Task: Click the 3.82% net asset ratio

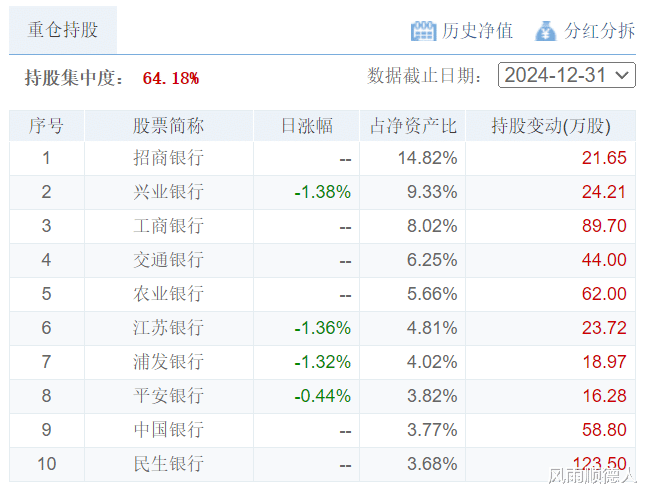Action: pos(432,396)
